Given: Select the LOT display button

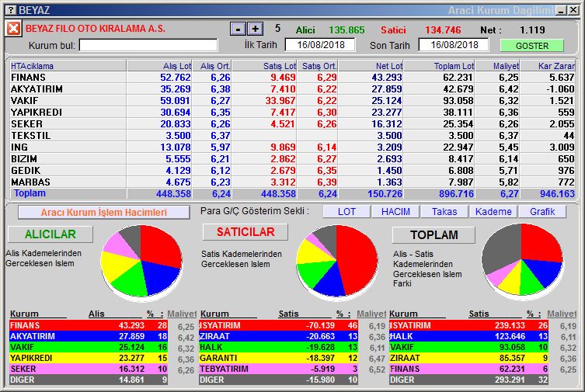Looking at the screenshot, I should pyautogui.click(x=346, y=212).
